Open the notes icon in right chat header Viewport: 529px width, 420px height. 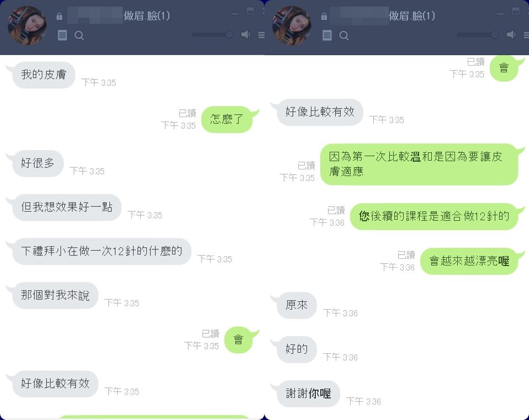(x=327, y=35)
